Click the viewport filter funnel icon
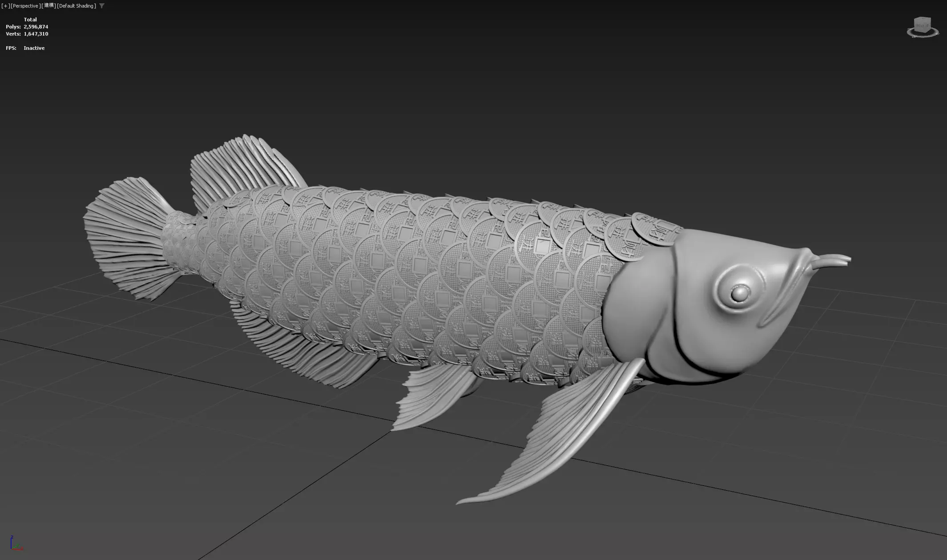This screenshot has width=947, height=560. coord(102,6)
